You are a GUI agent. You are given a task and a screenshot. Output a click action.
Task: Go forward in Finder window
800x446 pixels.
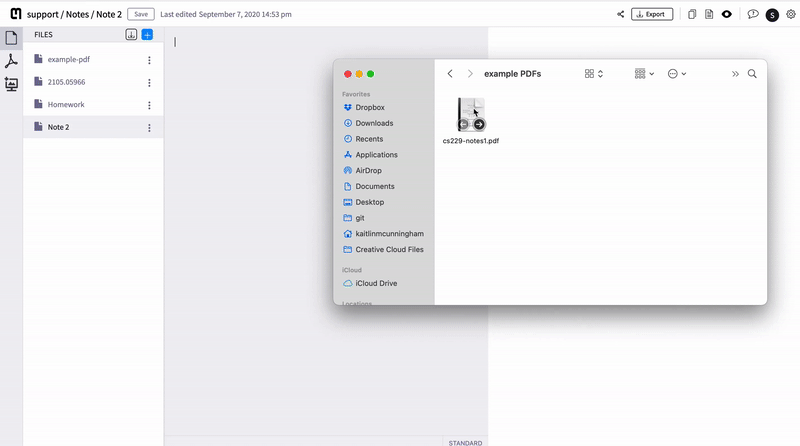[470, 74]
